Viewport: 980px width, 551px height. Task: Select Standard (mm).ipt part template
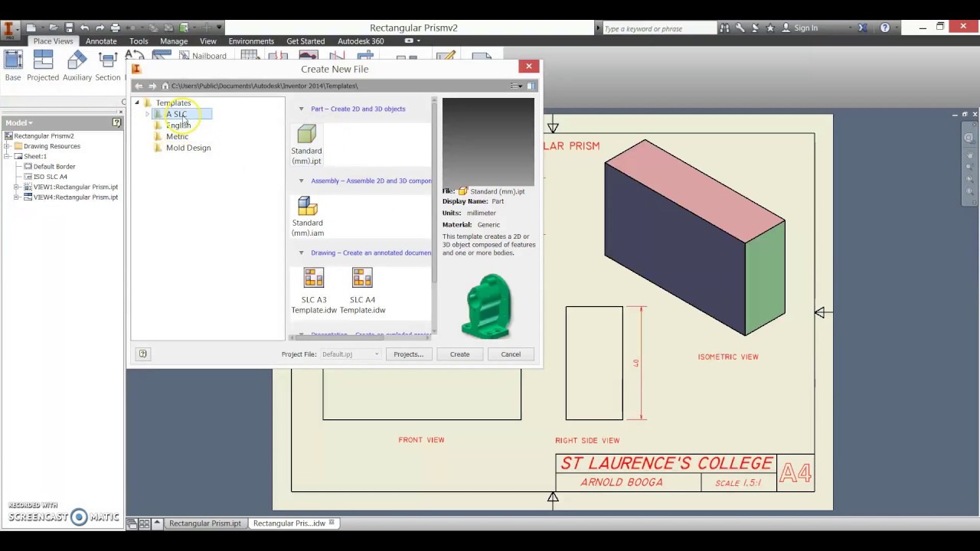click(306, 145)
